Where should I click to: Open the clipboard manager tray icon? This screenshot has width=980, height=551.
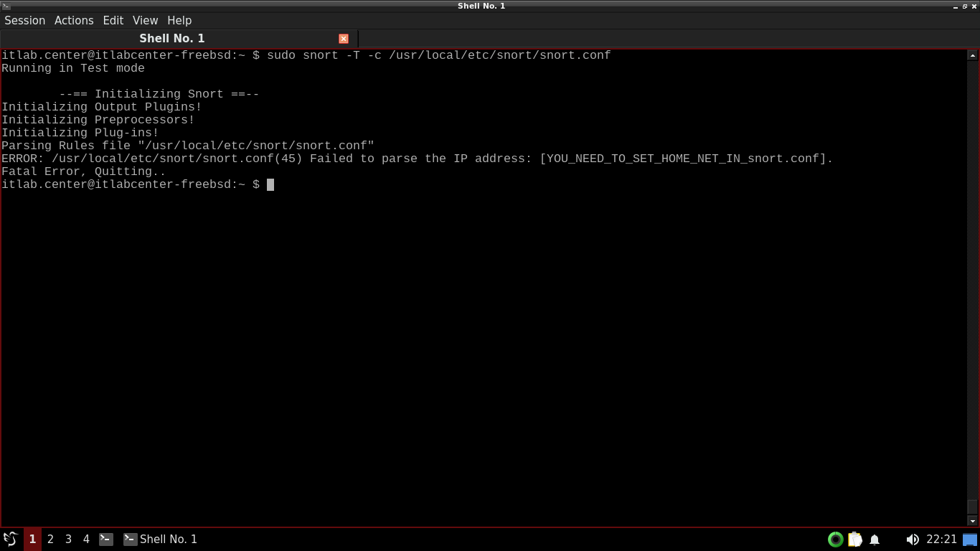(855, 540)
